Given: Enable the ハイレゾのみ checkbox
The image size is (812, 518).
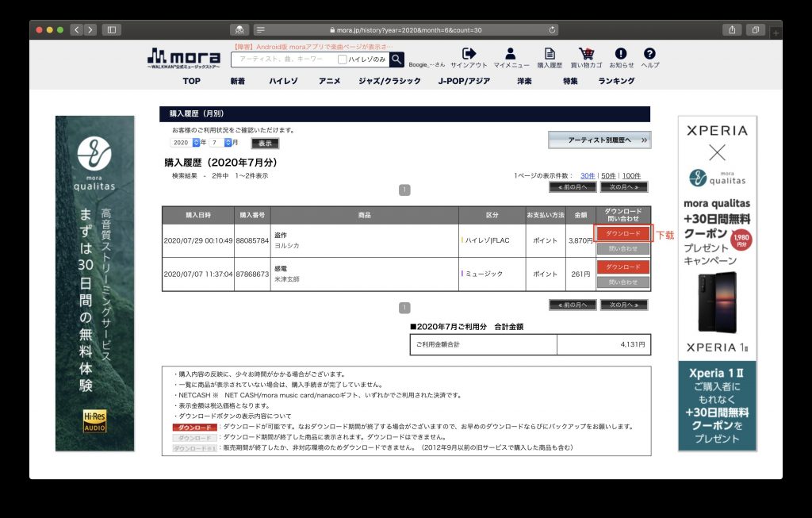Looking at the screenshot, I should click(x=342, y=59).
